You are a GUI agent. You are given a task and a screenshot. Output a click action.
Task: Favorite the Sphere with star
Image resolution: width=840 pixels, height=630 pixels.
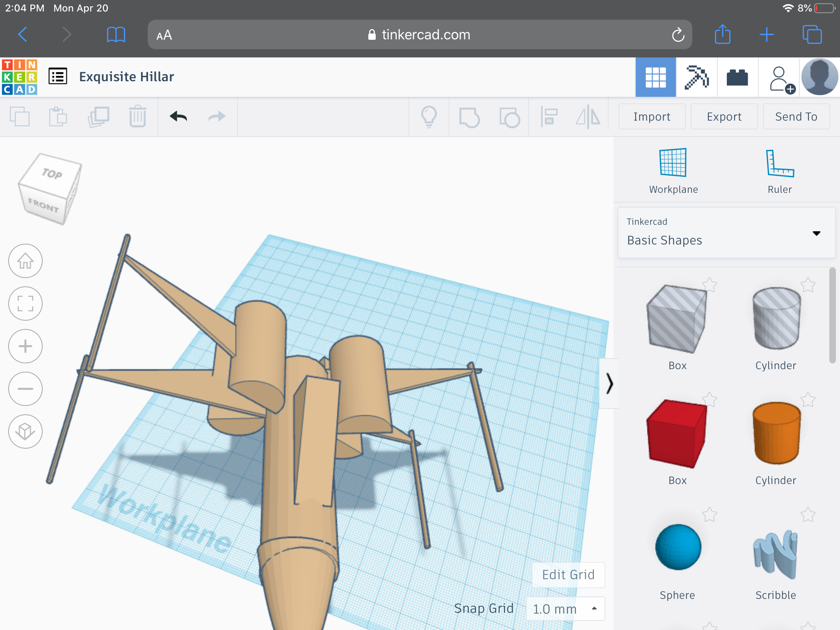[x=709, y=514]
